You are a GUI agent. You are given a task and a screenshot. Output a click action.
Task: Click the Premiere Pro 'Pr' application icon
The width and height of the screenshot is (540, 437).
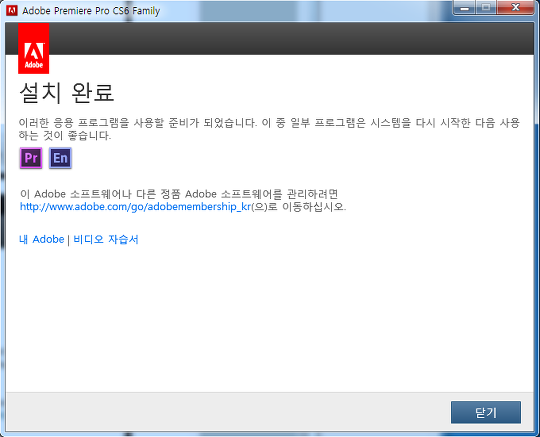[x=31, y=158]
